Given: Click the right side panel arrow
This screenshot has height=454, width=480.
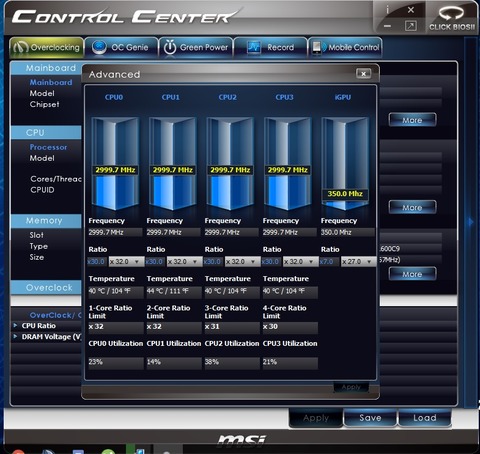Looking at the screenshot, I should [x=470, y=222].
